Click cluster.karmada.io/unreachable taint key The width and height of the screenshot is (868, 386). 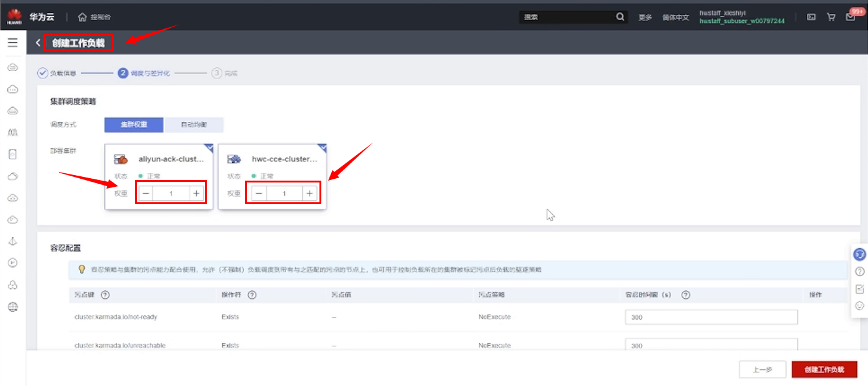(x=120, y=346)
